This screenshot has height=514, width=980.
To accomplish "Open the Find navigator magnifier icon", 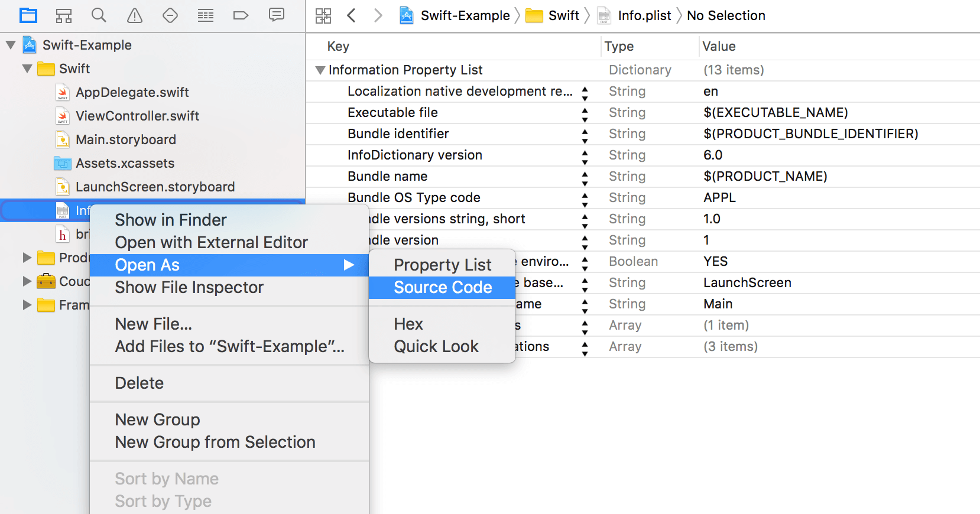I will (99, 15).
